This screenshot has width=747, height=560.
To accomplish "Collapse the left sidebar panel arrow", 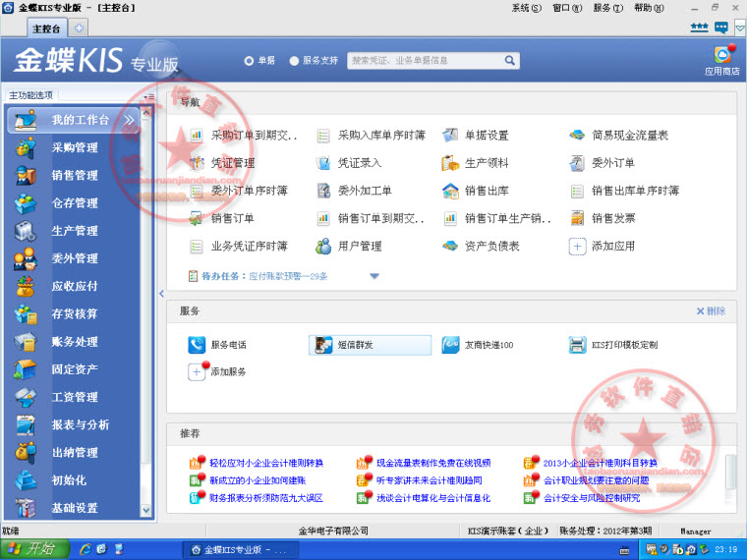I will pyautogui.click(x=162, y=293).
